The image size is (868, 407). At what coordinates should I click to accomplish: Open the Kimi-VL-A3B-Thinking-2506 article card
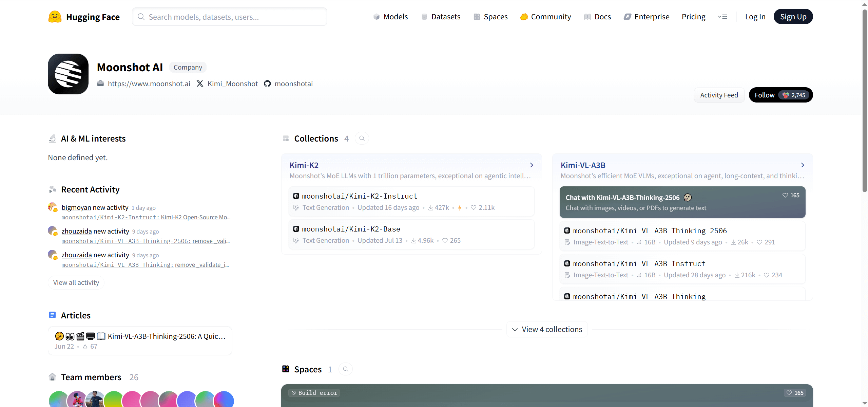(140, 340)
